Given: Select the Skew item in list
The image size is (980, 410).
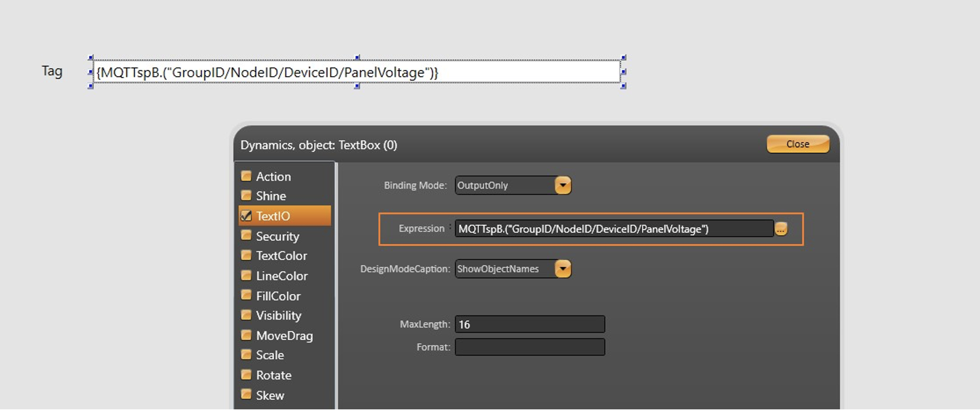Looking at the screenshot, I should point(270,395).
